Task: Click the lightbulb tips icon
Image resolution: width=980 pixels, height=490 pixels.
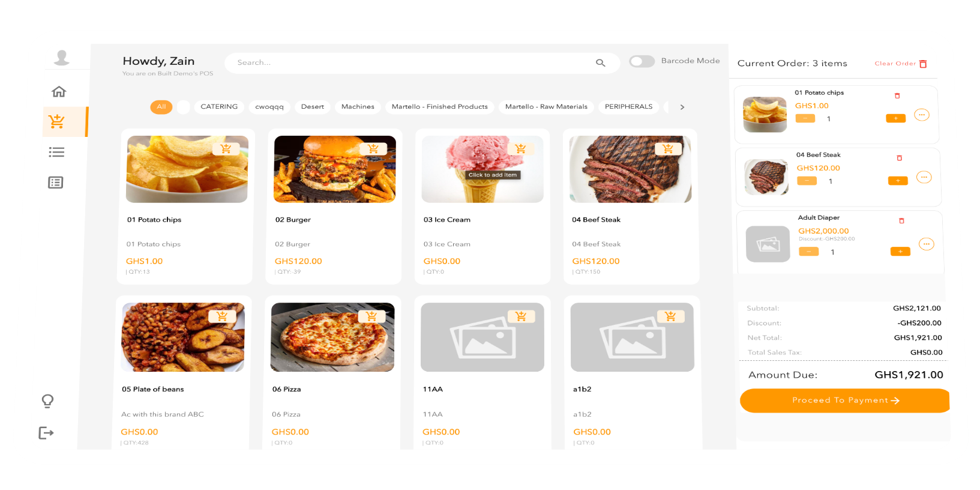Action: (x=47, y=401)
